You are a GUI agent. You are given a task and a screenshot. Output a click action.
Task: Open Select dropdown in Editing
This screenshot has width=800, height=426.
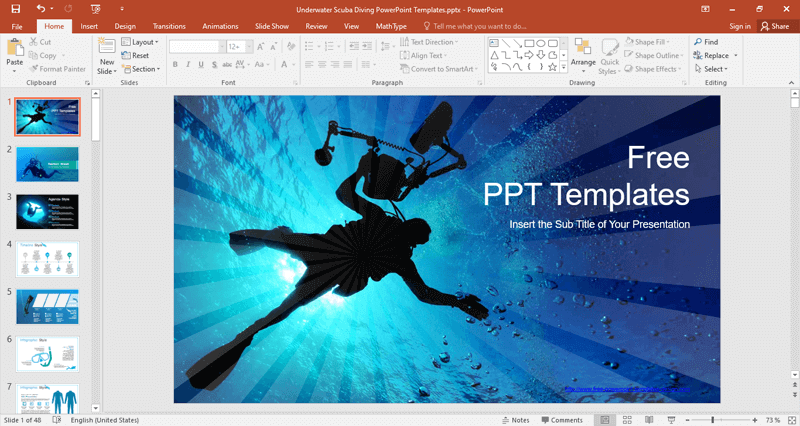click(x=711, y=69)
